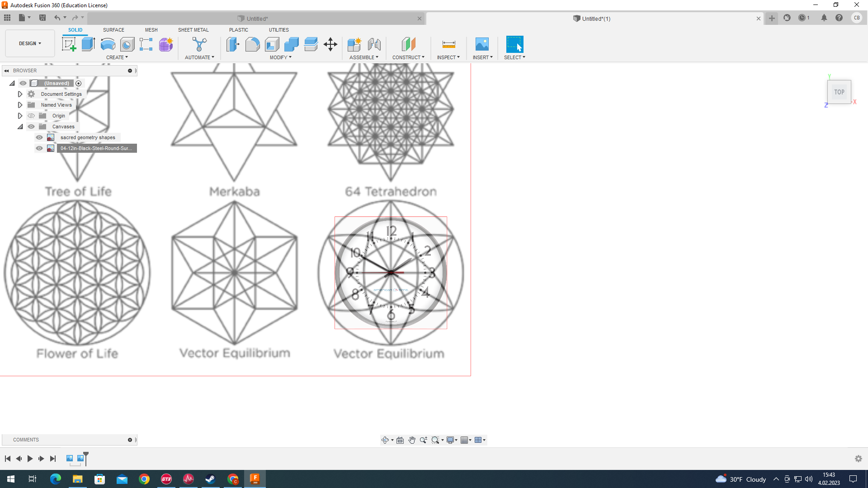Screen dimensions: 868x488
Task: Expand the Document Settings tree item
Action: tap(20, 94)
